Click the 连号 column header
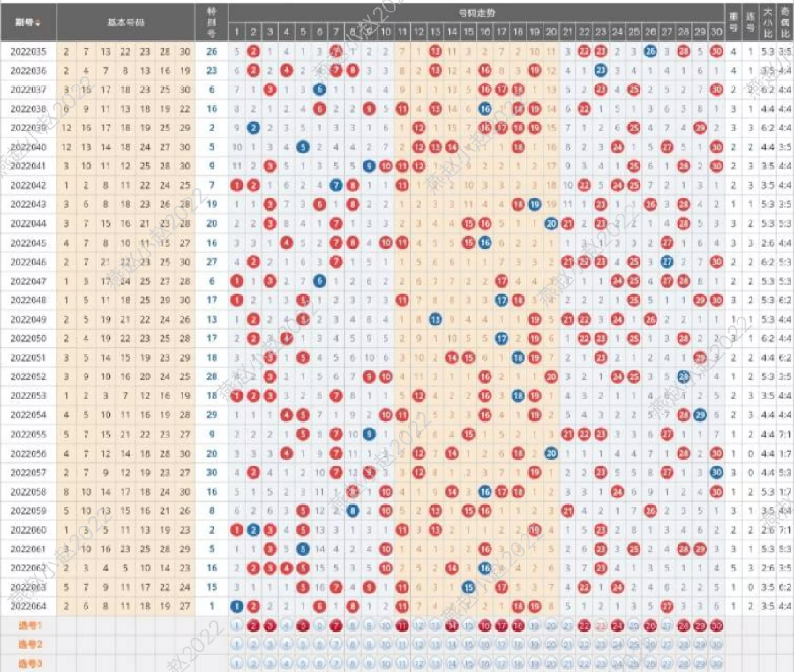794x672 pixels. [750, 22]
